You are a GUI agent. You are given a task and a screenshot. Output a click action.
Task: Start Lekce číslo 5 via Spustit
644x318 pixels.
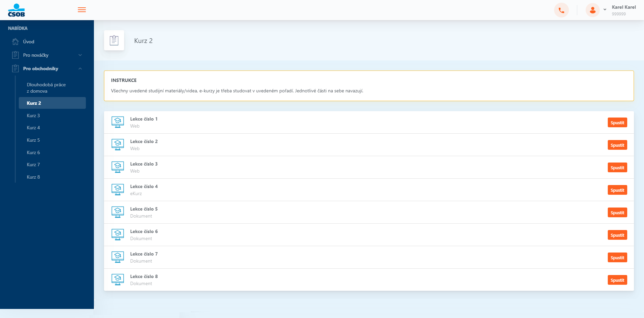pos(617,213)
